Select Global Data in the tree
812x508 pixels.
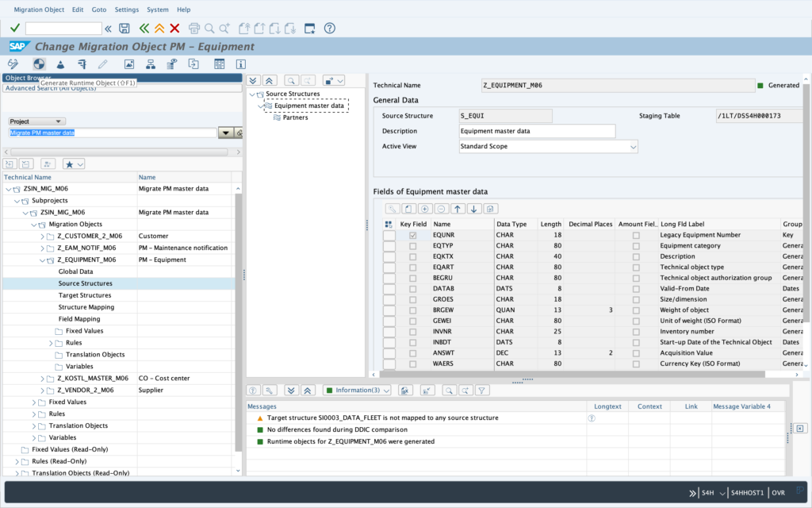tap(75, 271)
